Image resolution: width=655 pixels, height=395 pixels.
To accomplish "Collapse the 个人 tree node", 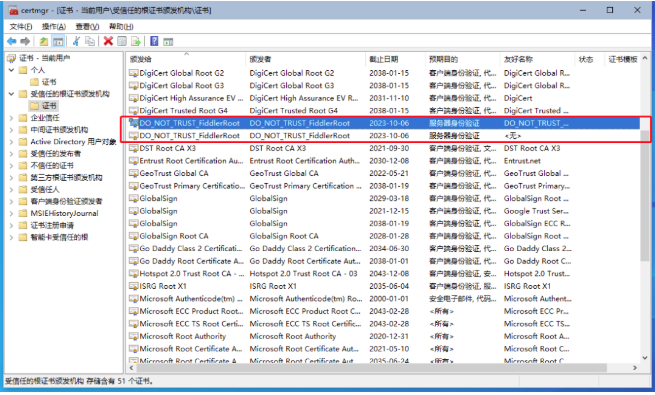I will pos(12,70).
